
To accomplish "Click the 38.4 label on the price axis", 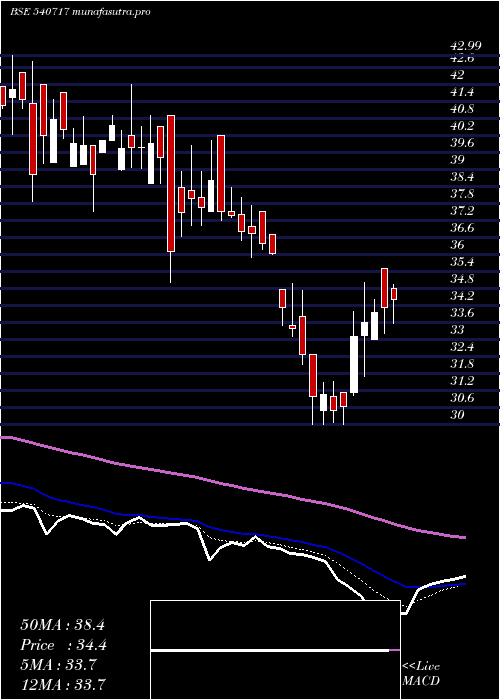I will tap(462, 177).
